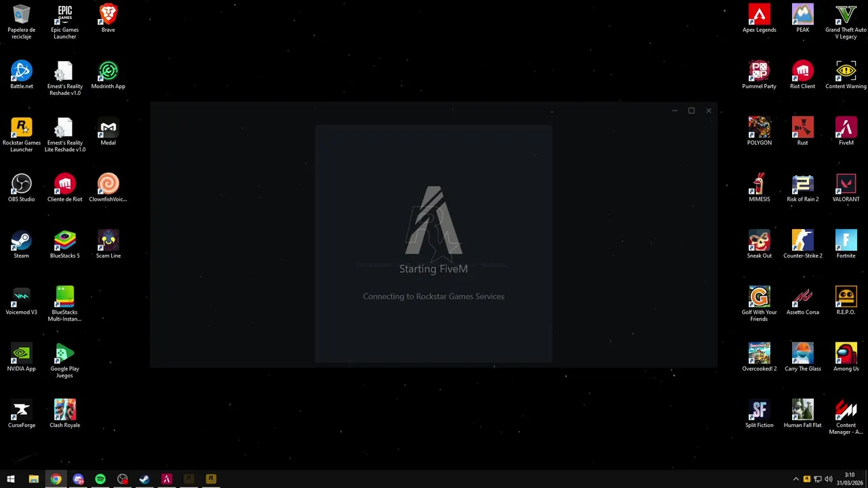The width and height of the screenshot is (868, 488).
Task: Select the OBS Studio desktop icon
Action: coord(22,188)
